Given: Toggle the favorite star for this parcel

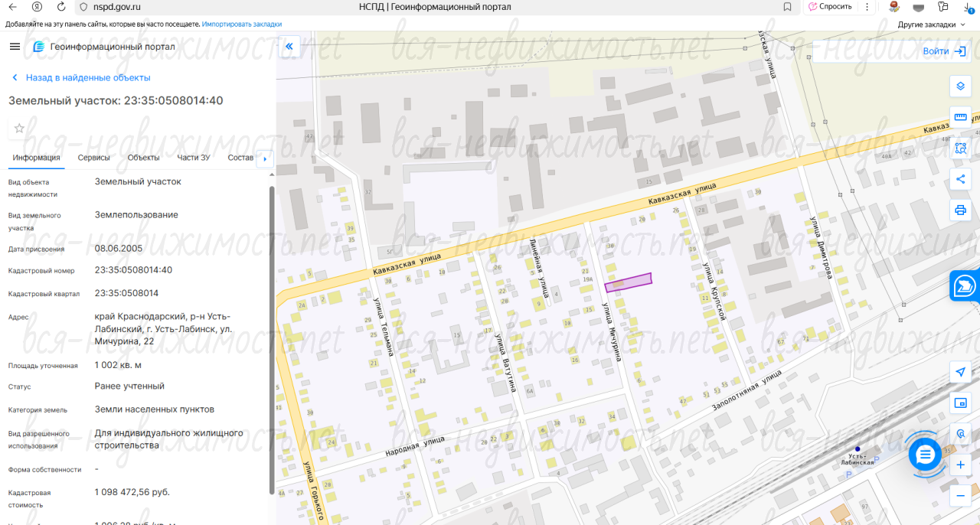Looking at the screenshot, I should click(x=19, y=129).
